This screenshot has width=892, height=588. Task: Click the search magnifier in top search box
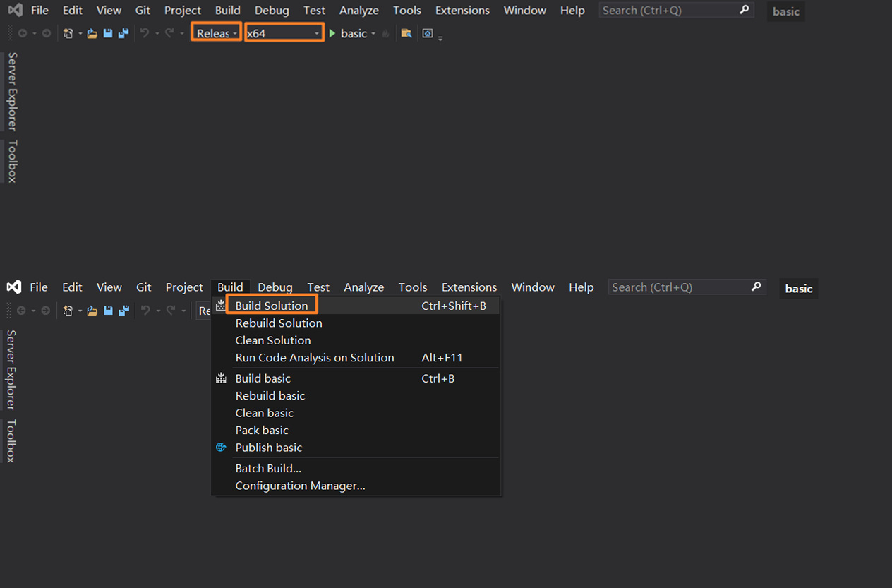[x=744, y=10]
